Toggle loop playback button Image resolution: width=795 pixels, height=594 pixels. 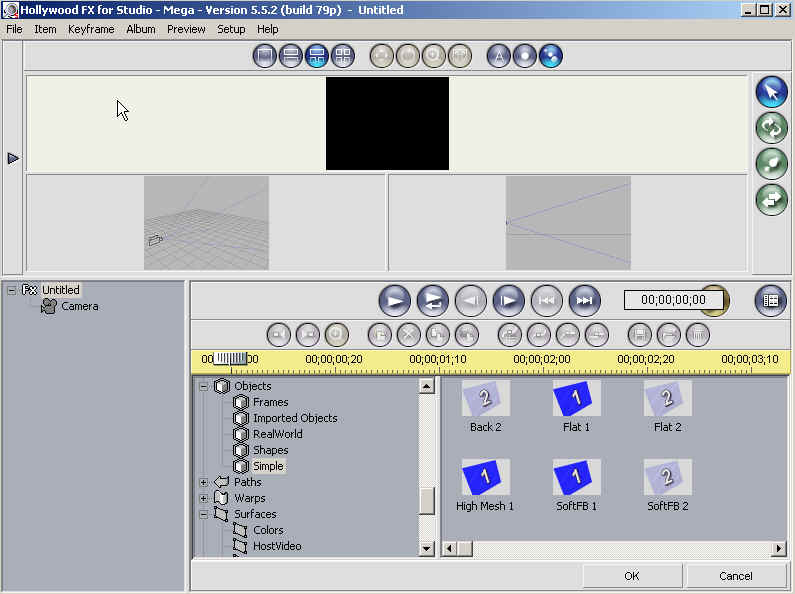[x=432, y=301]
